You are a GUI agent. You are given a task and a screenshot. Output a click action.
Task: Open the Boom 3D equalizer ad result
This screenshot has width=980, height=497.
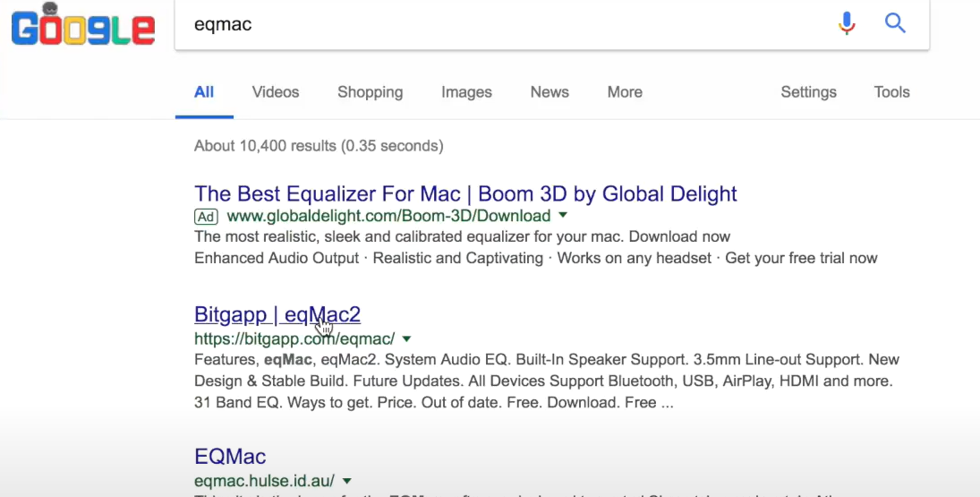pyautogui.click(x=465, y=193)
